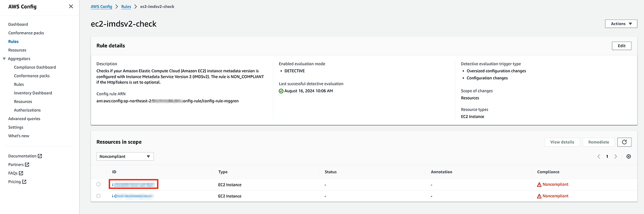Open Resources in the main sidebar
This screenshot has width=644, height=214.
(x=17, y=50)
